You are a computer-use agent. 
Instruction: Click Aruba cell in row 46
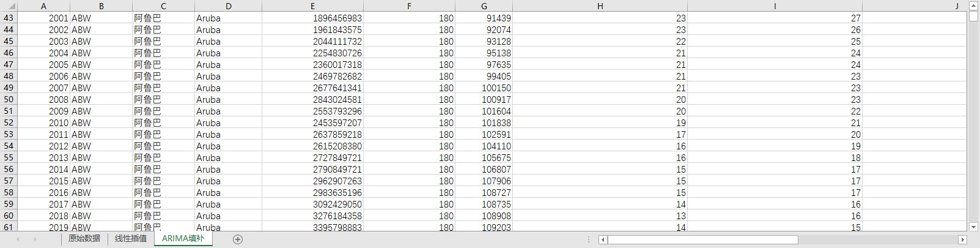click(228, 53)
